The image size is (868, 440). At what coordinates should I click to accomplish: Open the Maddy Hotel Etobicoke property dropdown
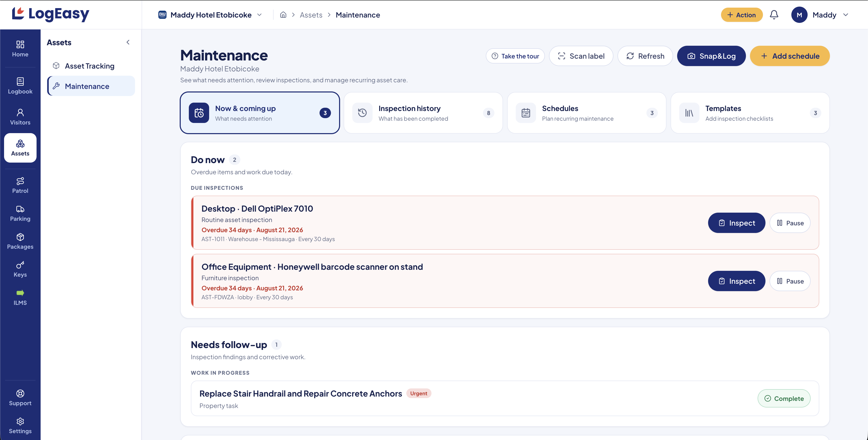[210, 15]
